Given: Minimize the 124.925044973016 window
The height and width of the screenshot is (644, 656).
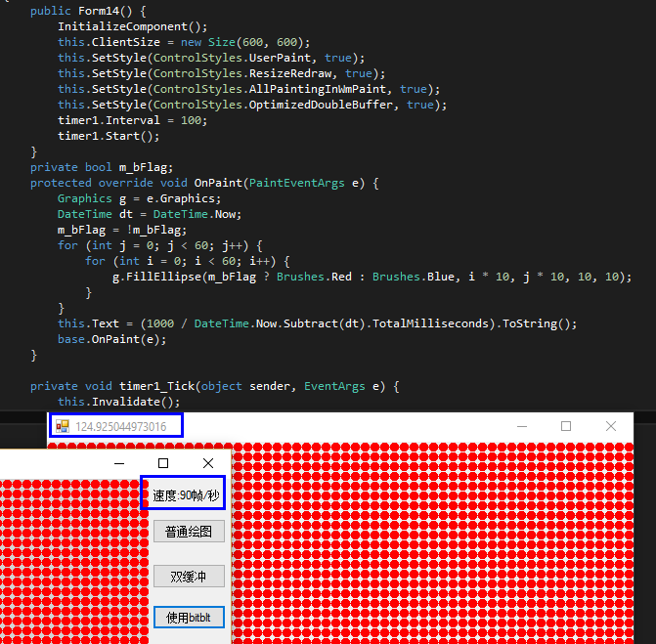Looking at the screenshot, I should tap(522, 426).
